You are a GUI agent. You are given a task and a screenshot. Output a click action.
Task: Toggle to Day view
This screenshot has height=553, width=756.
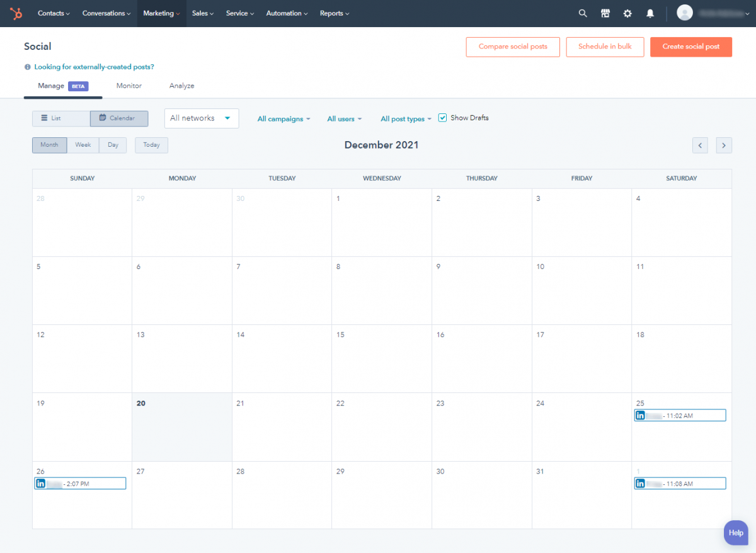(113, 145)
